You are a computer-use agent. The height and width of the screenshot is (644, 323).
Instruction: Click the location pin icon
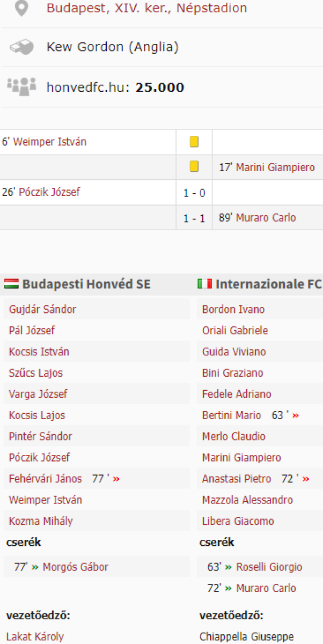[21, 9]
